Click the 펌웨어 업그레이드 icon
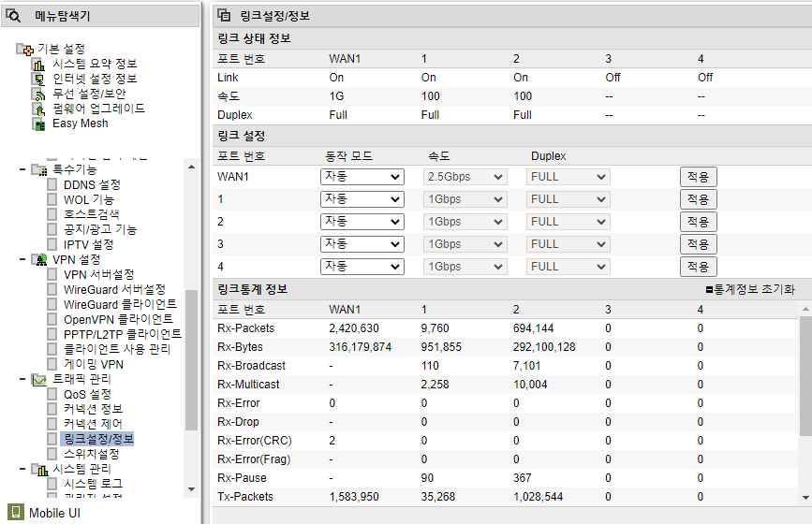Image resolution: width=812 pixels, height=524 pixels. tap(38, 109)
